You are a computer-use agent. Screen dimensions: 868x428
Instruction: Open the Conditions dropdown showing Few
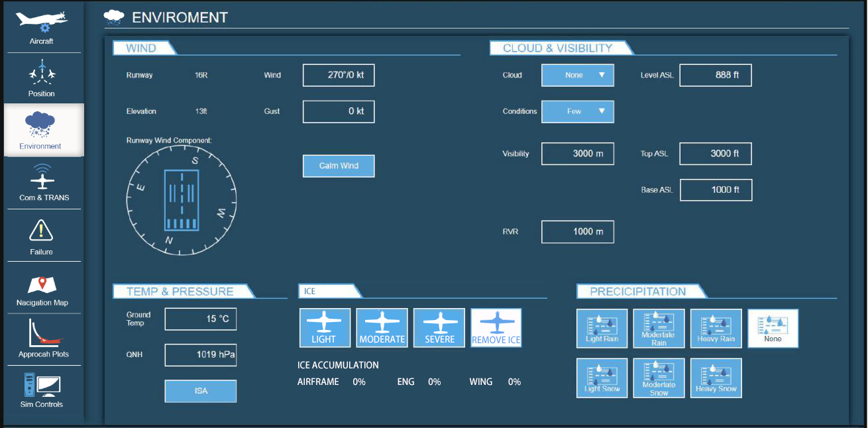577,111
